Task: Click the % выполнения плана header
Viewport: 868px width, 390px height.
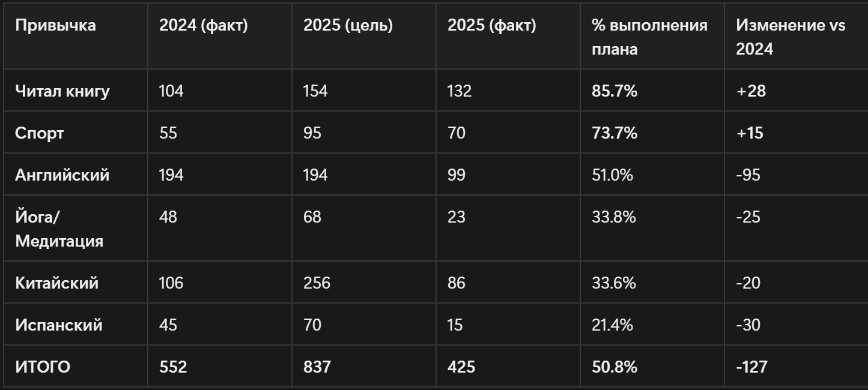Action: pos(649,37)
